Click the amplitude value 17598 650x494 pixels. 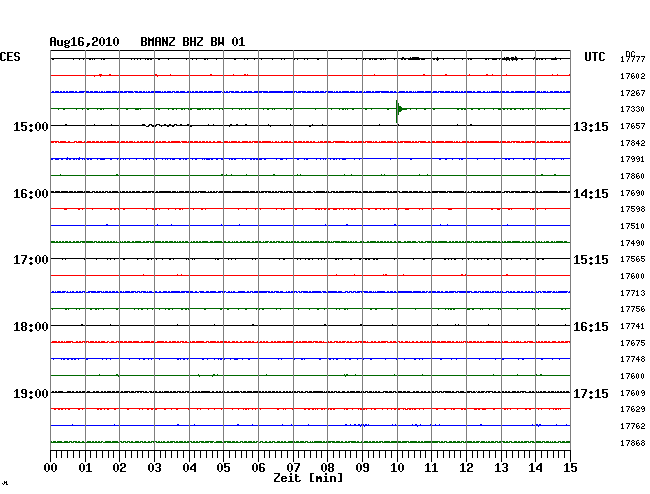coord(633,209)
